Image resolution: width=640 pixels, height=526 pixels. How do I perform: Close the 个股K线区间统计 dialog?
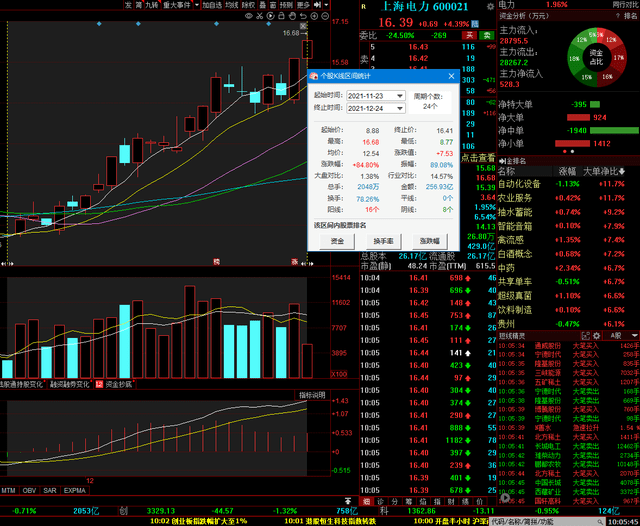click(451, 76)
